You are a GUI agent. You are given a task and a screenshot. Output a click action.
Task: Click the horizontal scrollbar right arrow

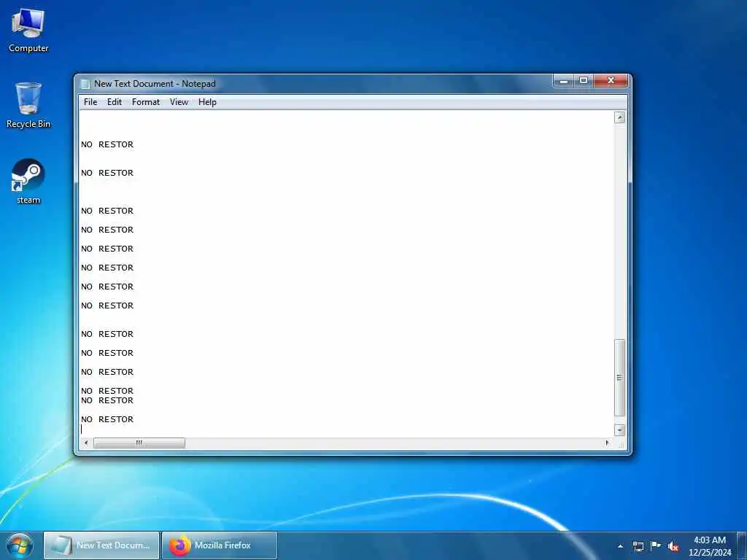[607, 443]
